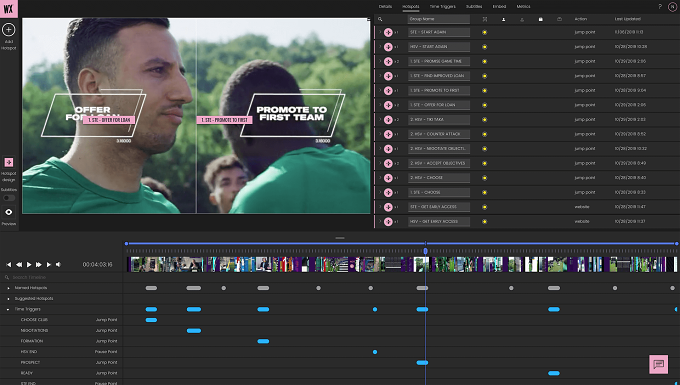
Task: Click pink hotspot icon for 2. HSV - CHOOSE
Action: click(388, 178)
